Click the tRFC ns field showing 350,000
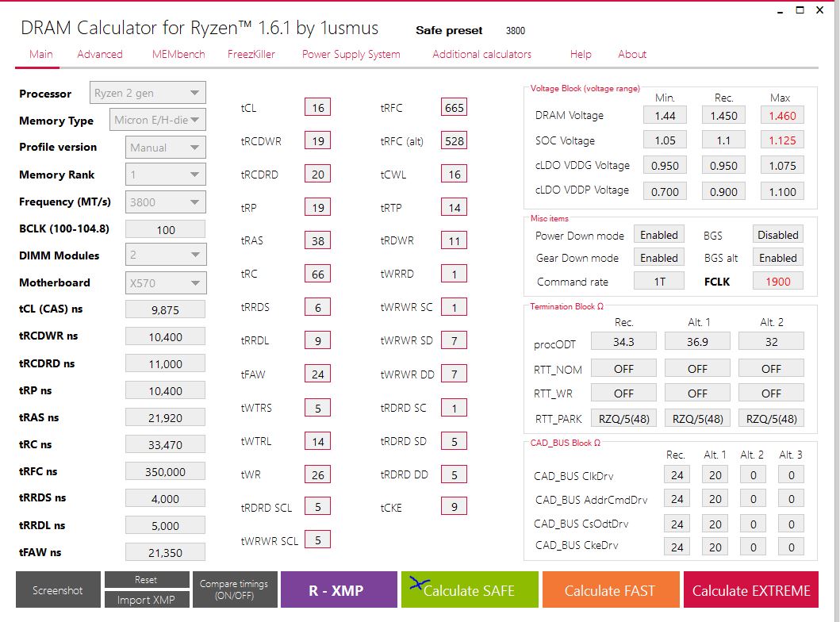This screenshot has width=840, height=622. (x=165, y=471)
